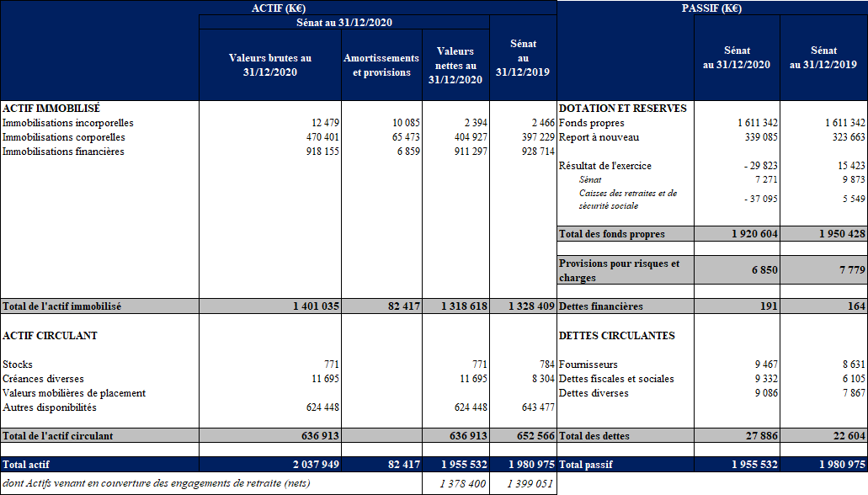Click the "Total des fonds propres" label
This screenshot has height=495, width=868.
[x=611, y=234]
